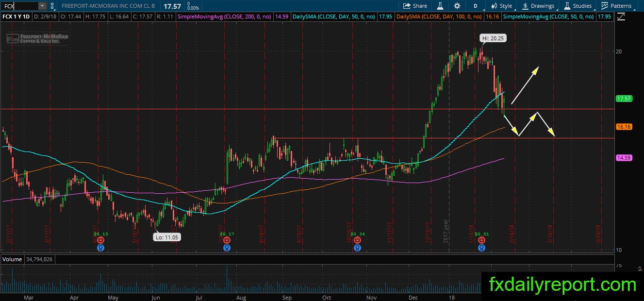Open chart settings gear icon

pos(457,6)
